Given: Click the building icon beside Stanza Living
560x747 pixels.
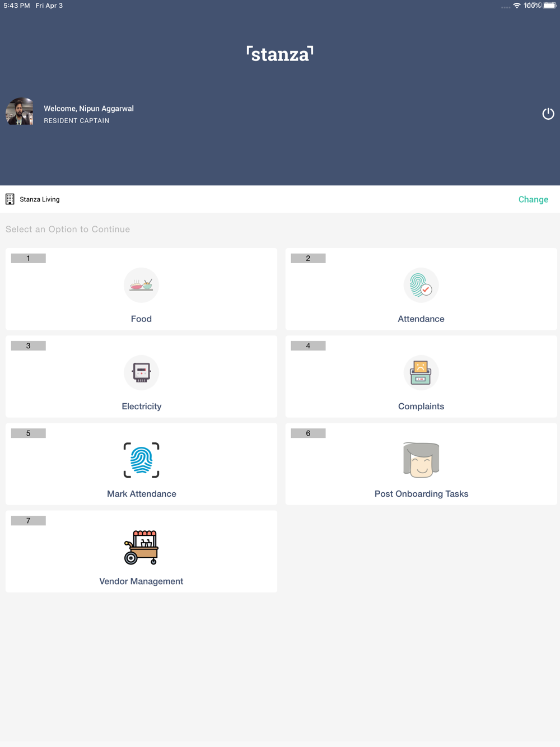Looking at the screenshot, I should click(10, 199).
